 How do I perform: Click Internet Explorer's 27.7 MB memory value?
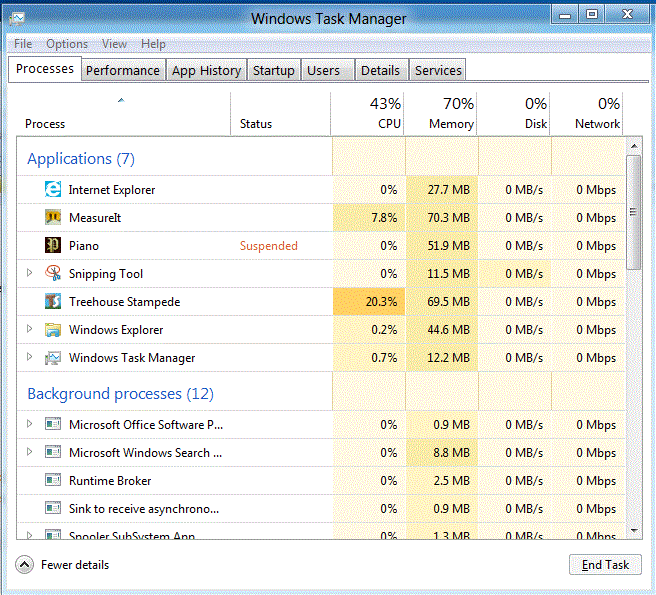pyautogui.click(x=448, y=190)
